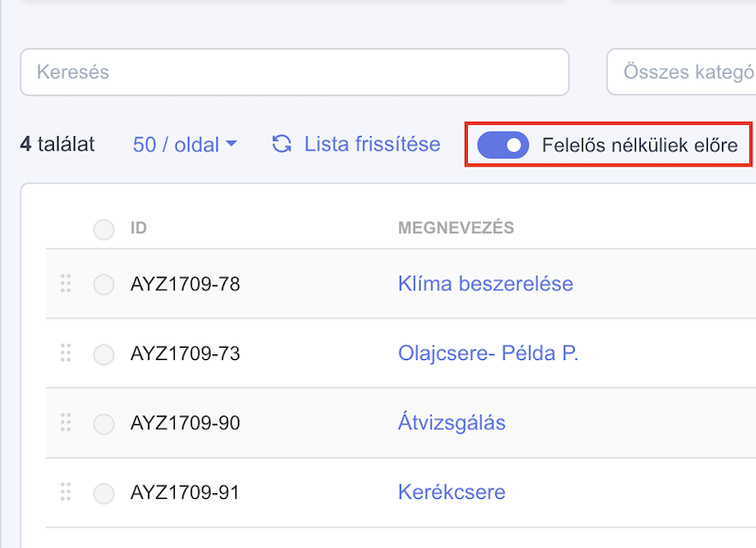Open the 50 / oldal page size dropdown
This screenshot has width=756, height=548.
(x=185, y=145)
